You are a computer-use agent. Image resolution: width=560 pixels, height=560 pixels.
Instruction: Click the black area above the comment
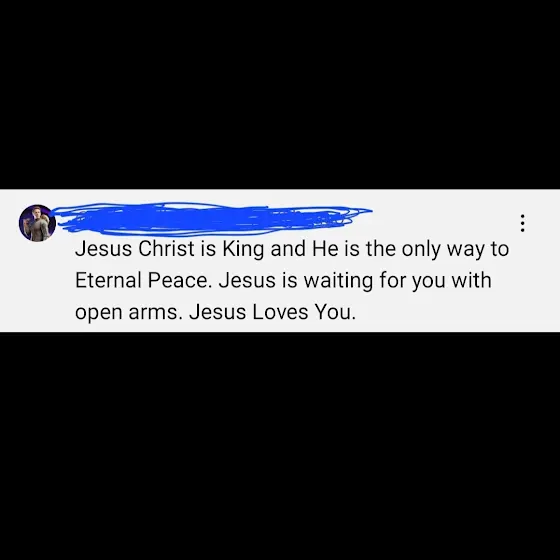click(x=280, y=94)
